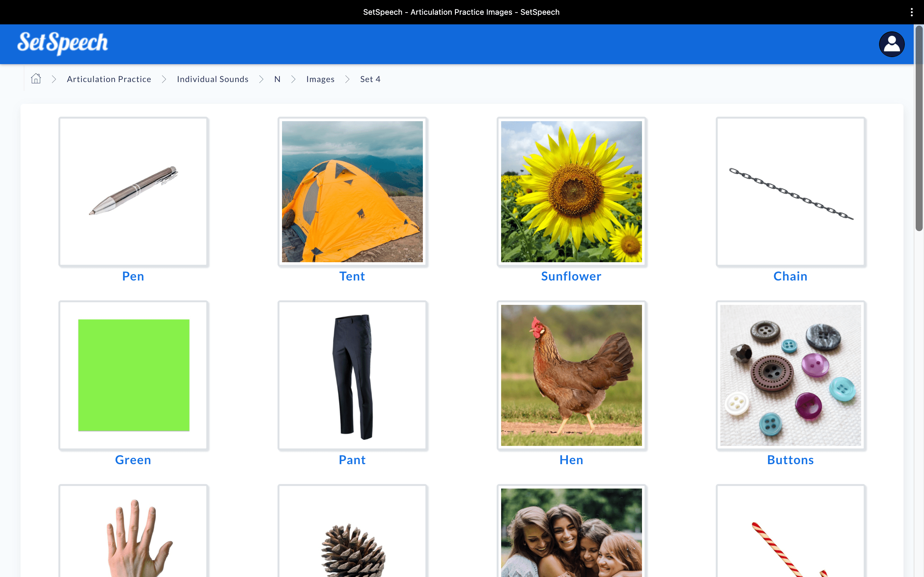924x577 pixels.
Task: Navigate to Images breadcrumb
Action: tap(320, 79)
